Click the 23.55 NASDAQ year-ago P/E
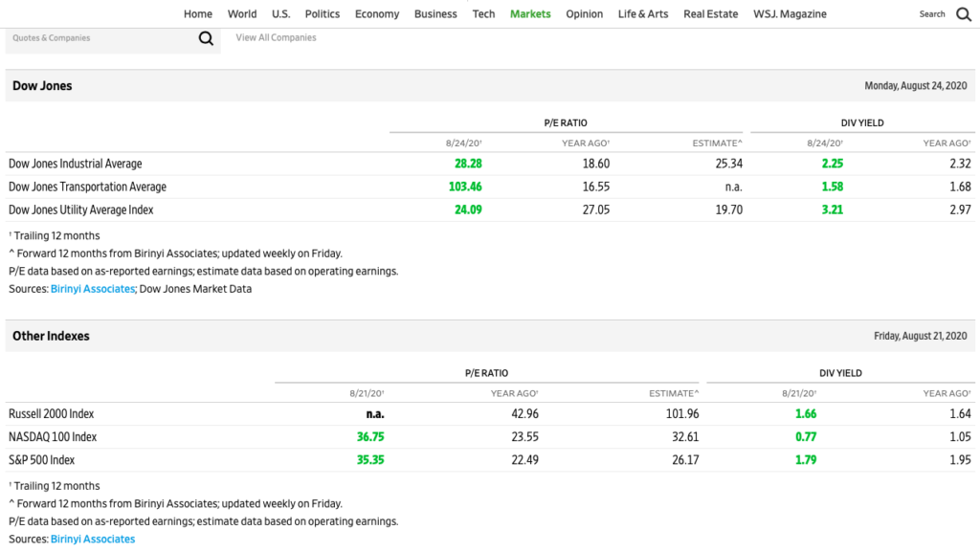 (524, 437)
